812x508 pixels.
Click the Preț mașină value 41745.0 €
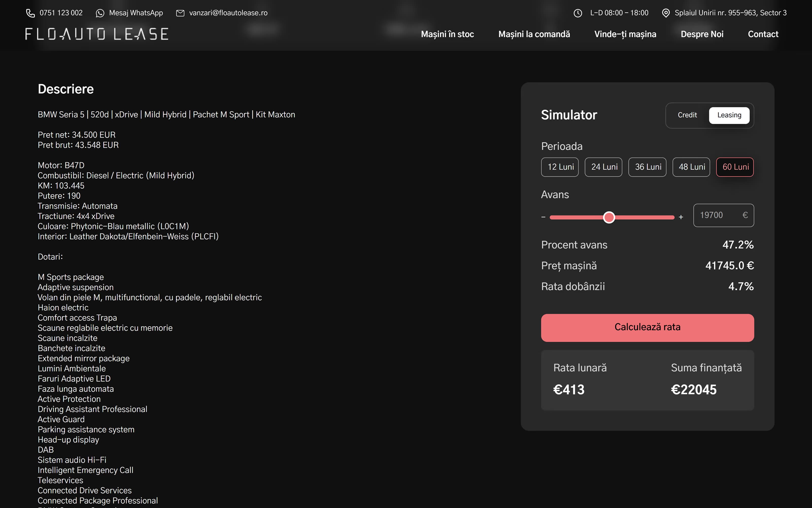(730, 266)
